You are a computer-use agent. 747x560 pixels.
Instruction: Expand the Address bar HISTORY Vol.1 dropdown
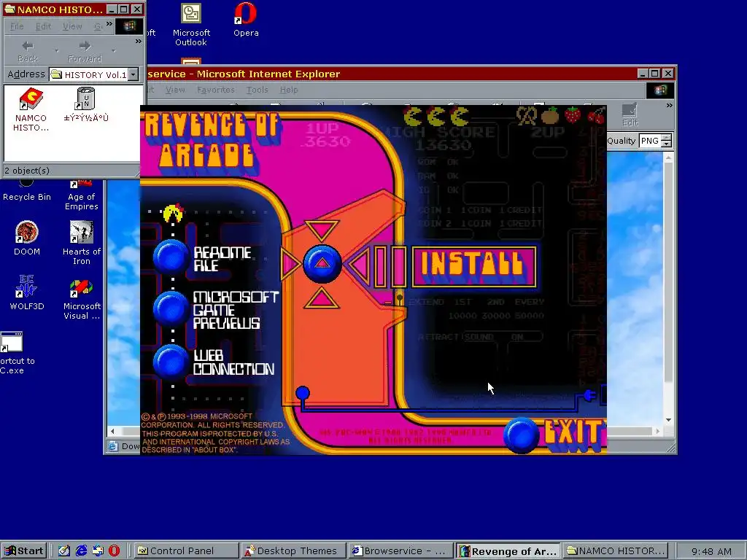[134, 74]
